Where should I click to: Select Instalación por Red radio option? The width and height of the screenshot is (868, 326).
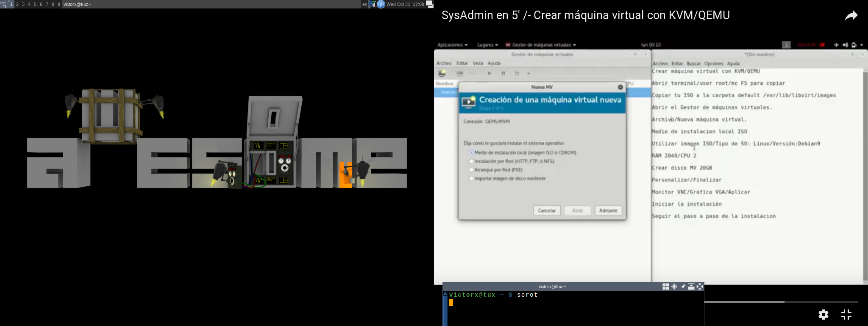471,161
